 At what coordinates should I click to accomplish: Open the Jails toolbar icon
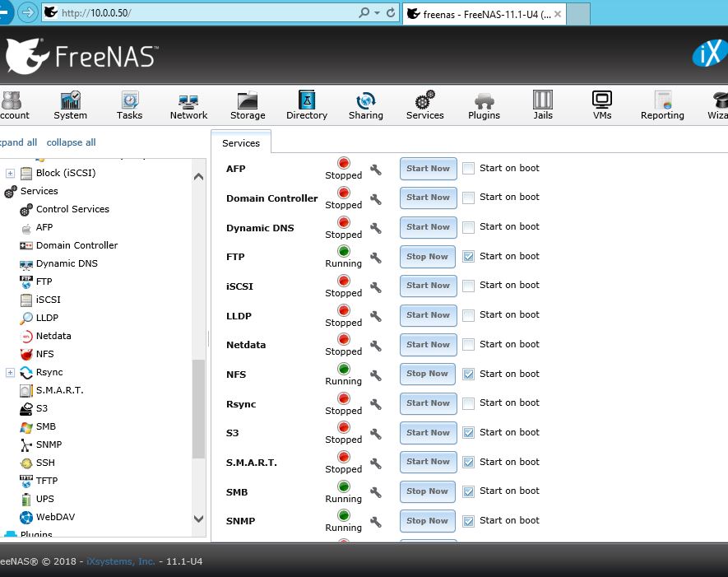[x=543, y=105]
